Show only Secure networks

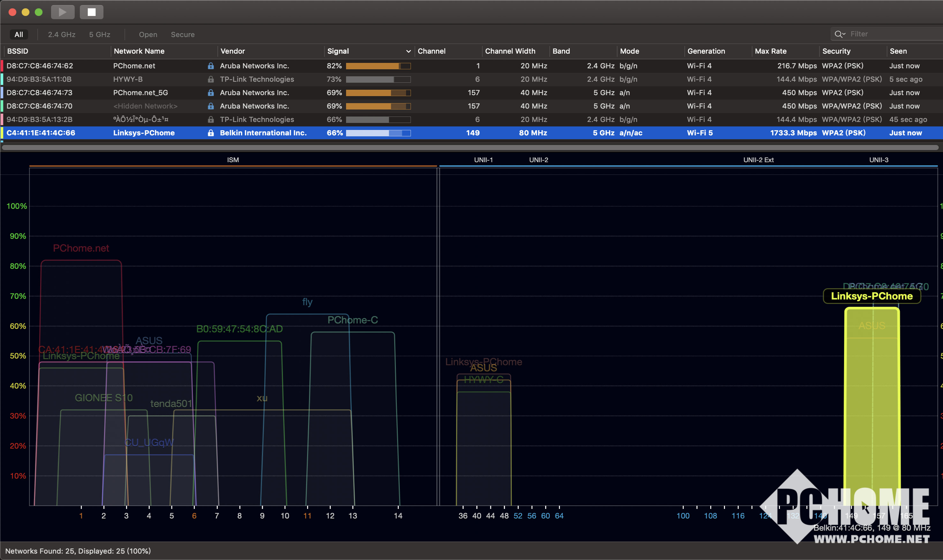coord(183,34)
